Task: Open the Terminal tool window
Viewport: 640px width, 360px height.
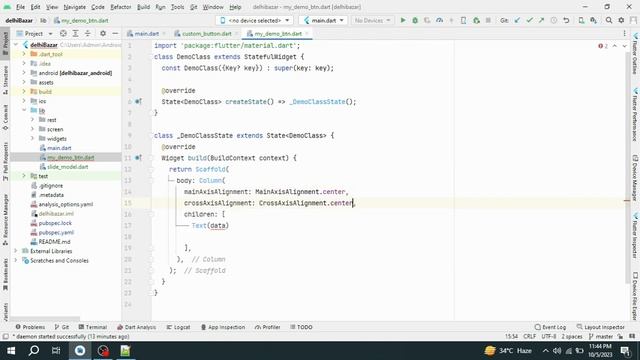Action: [x=93, y=327]
